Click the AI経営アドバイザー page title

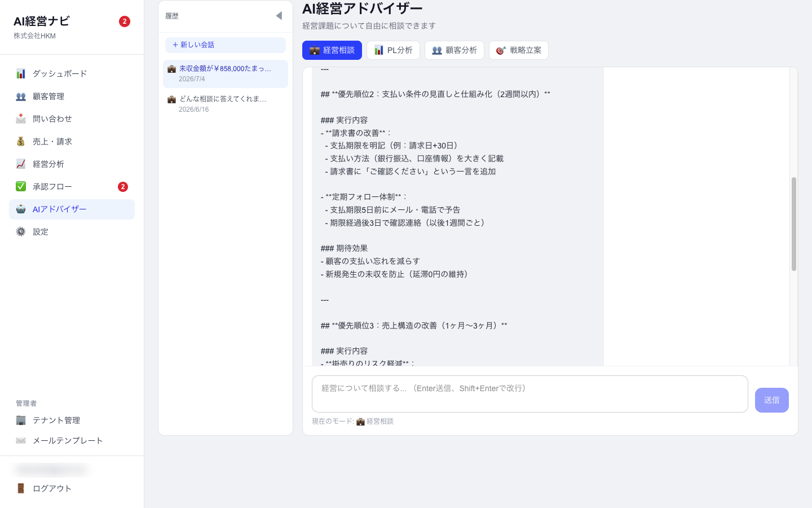tap(363, 8)
